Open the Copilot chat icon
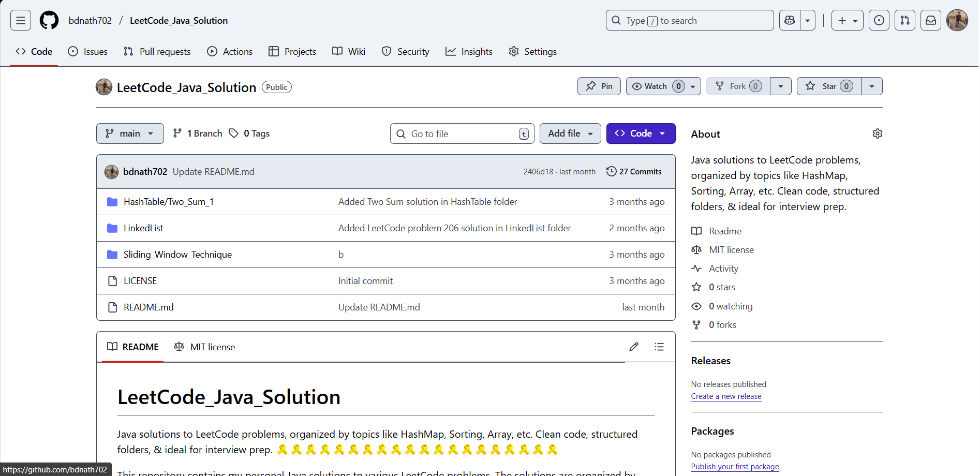980x476 pixels. tap(790, 21)
